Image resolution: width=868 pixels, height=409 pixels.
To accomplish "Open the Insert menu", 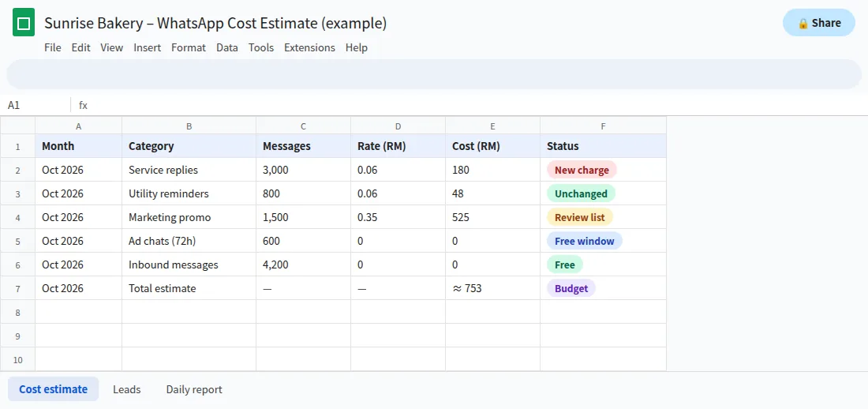I will tap(148, 47).
